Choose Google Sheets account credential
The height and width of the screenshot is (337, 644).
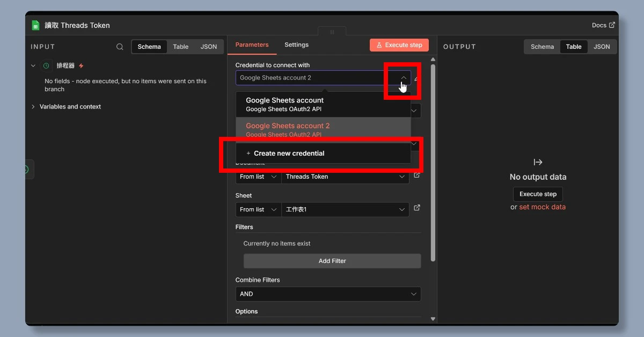coord(323,104)
